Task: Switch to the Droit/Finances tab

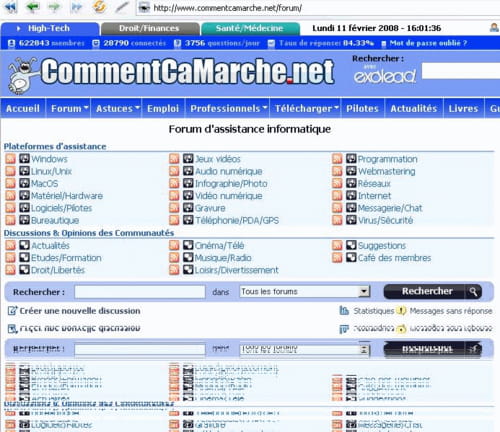Action: pyautogui.click(x=150, y=29)
